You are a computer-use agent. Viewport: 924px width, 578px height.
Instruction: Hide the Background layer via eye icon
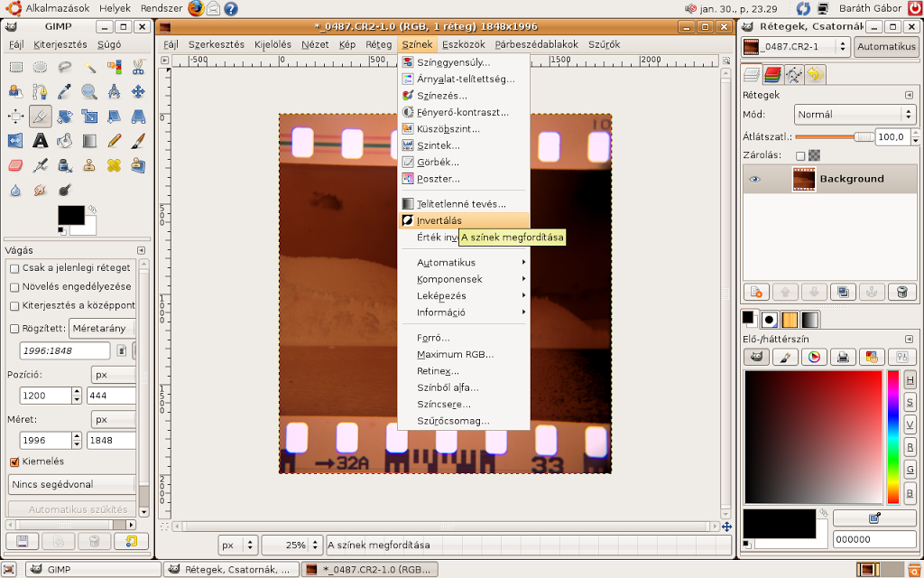tap(754, 179)
